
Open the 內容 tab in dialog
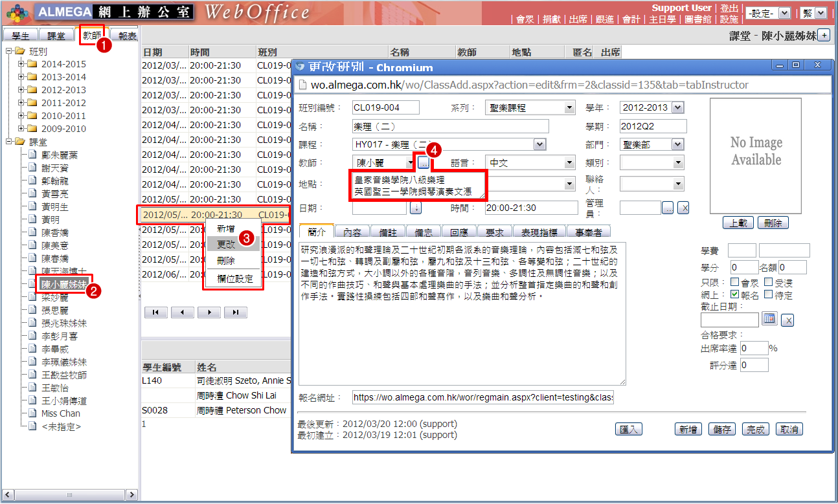[x=352, y=232]
